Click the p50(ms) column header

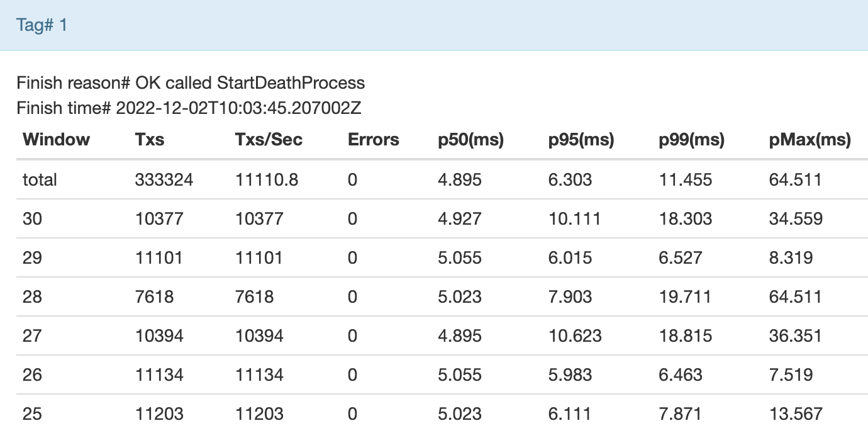(x=471, y=140)
